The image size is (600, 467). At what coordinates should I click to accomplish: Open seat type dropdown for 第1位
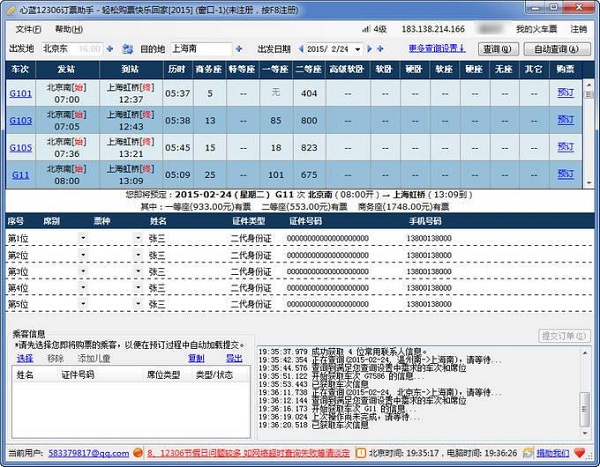84,238
